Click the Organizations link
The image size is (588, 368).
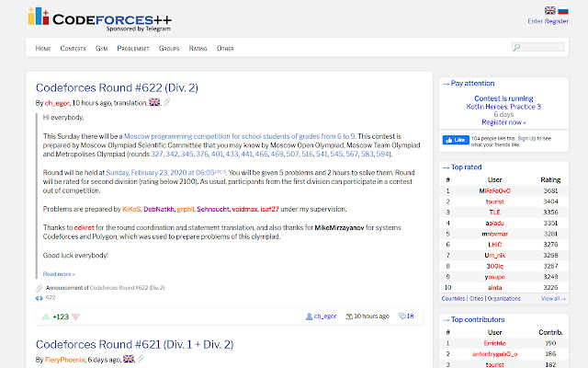click(504, 298)
